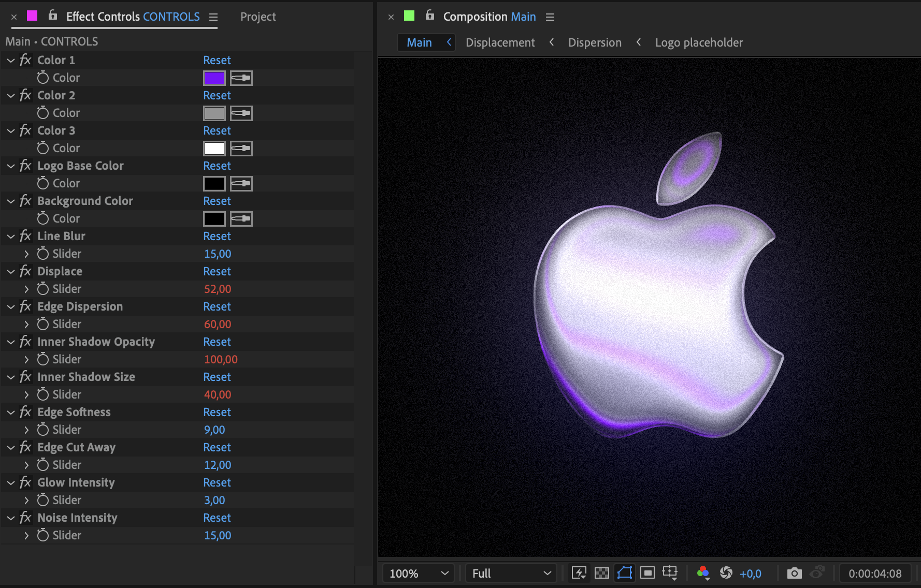The image size is (921, 588).
Task: Reset the Noise Intensity effect
Action: click(217, 518)
